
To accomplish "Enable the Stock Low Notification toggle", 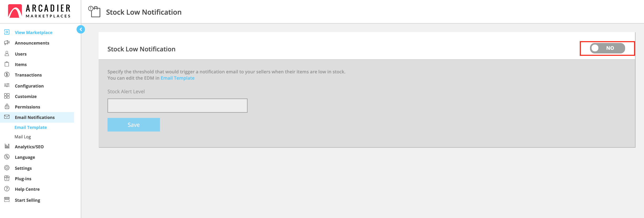I will point(607,48).
